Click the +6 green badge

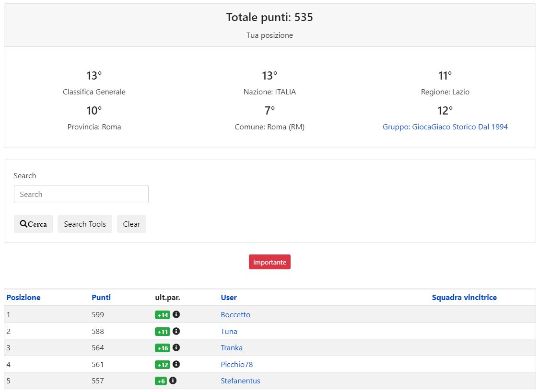pyautogui.click(x=161, y=381)
